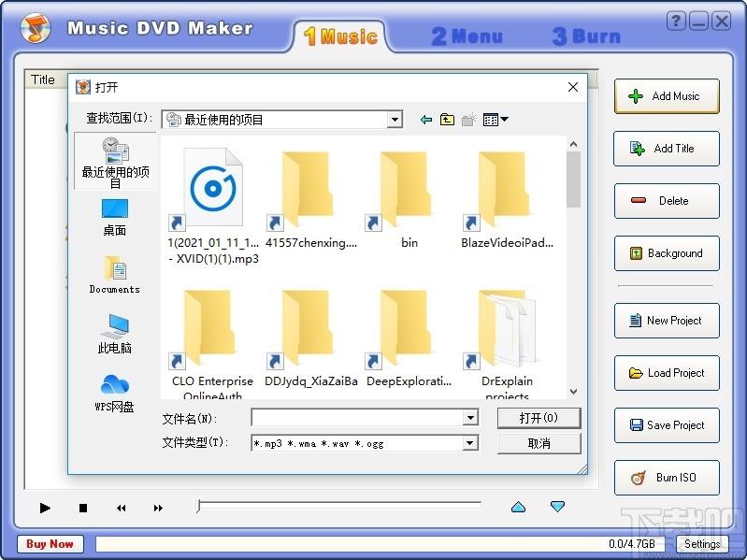Select WPS网盘 in the places sidebar
This screenshot has height=560, width=747.
[115, 393]
